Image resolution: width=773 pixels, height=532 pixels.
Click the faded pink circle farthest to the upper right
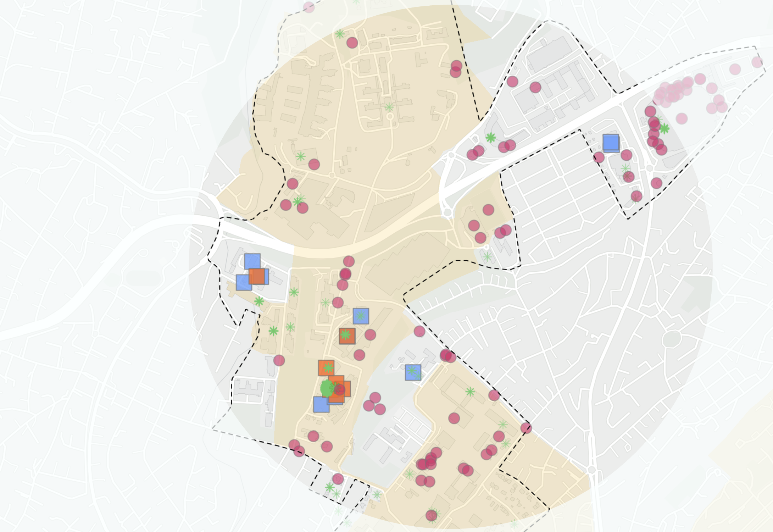(757, 62)
